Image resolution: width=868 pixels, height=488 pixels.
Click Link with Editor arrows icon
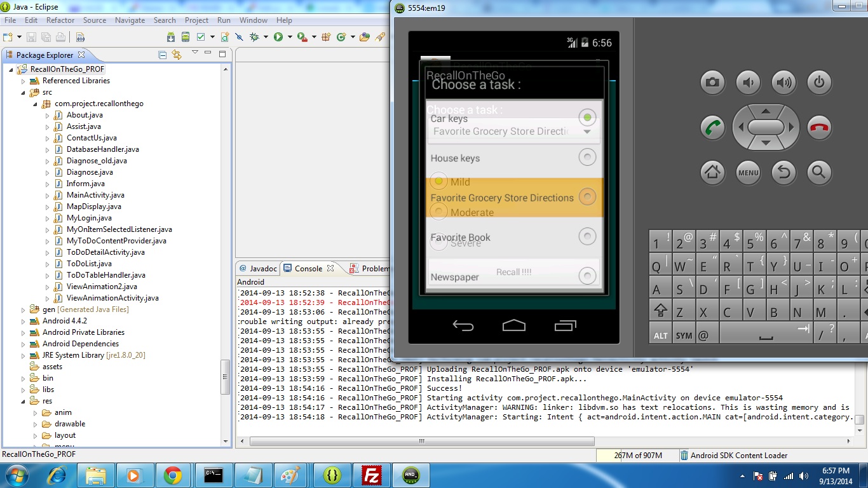(x=177, y=55)
